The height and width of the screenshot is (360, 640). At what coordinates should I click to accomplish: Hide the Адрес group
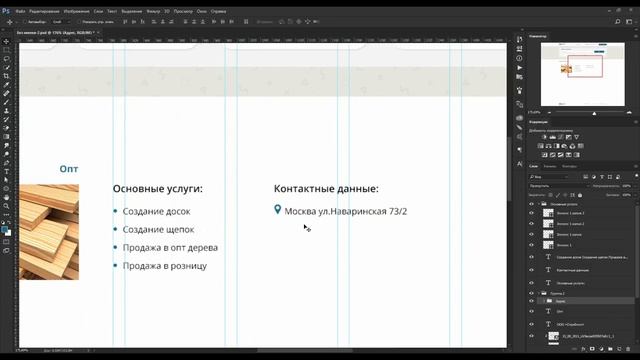point(531,301)
